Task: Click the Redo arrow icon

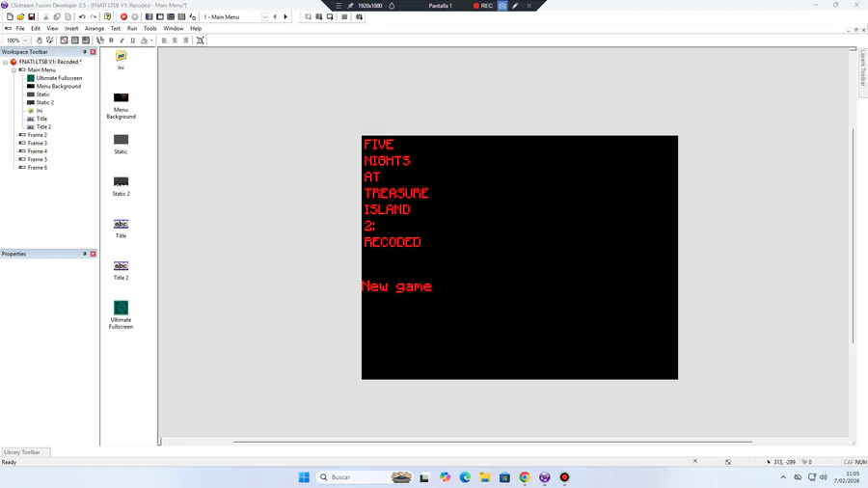Action: tap(93, 17)
